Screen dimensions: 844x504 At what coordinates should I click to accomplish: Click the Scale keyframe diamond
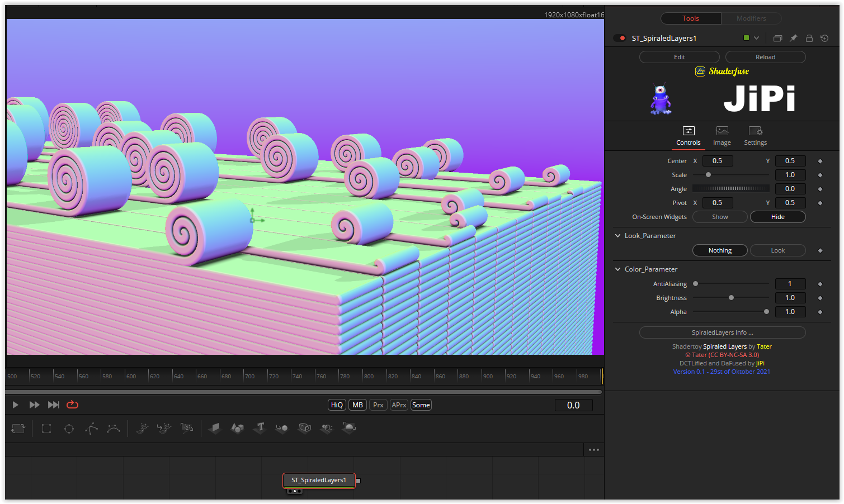pos(820,175)
